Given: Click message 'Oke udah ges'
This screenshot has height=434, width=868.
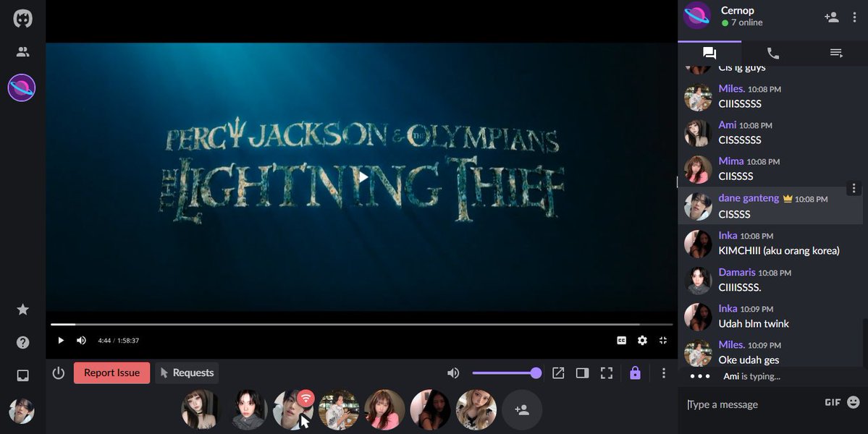Looking at the screenshot, I should [x=749, y=360].
